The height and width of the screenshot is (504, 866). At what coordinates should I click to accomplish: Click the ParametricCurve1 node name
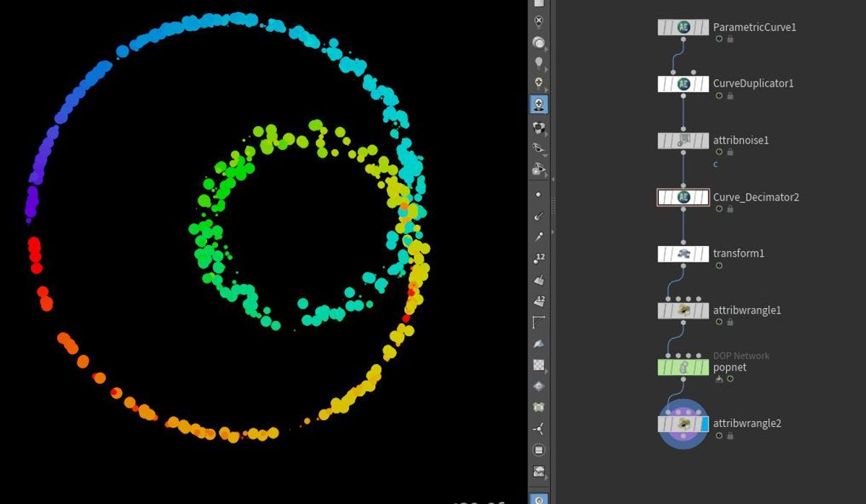click(x=754, y=27)
